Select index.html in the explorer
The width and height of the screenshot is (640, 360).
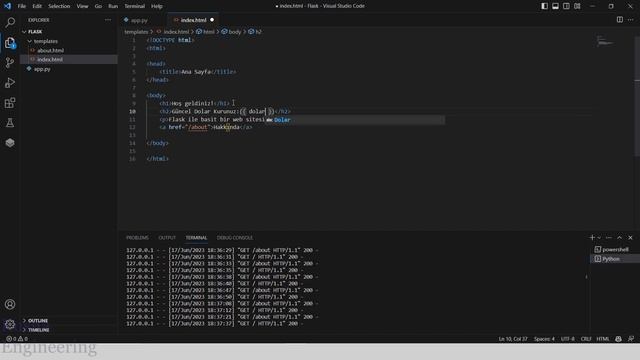[x=69, y=59]
